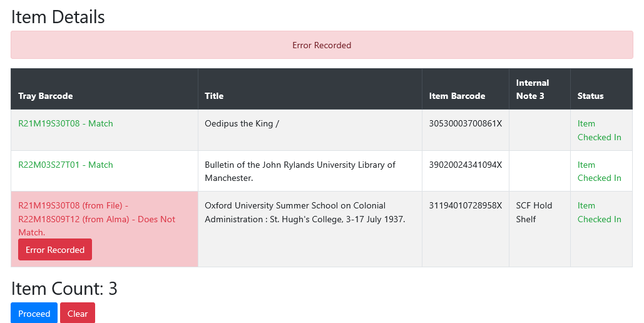The image size is (644, 323).
Task: Click the Status column header
Action: point(590,96)
